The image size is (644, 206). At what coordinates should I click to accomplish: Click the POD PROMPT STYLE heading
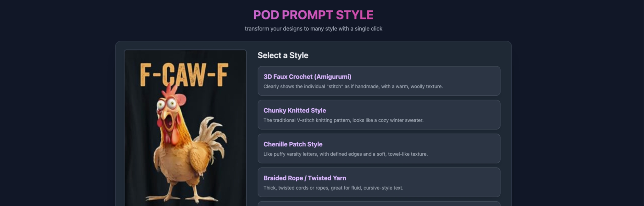click(x=313, y=15)
